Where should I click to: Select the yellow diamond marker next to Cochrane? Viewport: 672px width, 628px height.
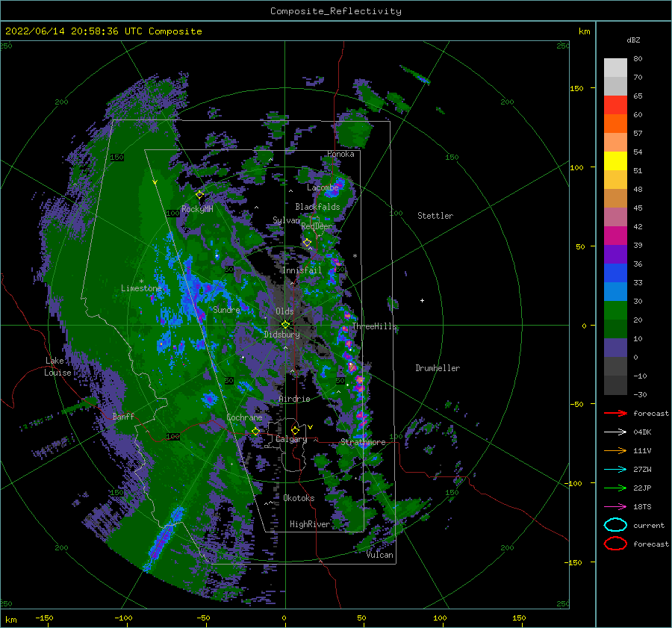coord(255,432)
